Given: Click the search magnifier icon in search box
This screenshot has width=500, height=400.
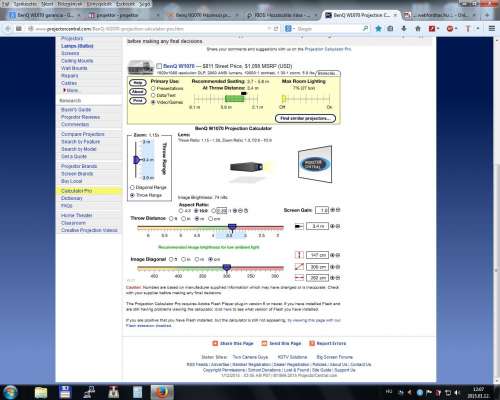Looking at the screenshot, I should tap(365, 29).
